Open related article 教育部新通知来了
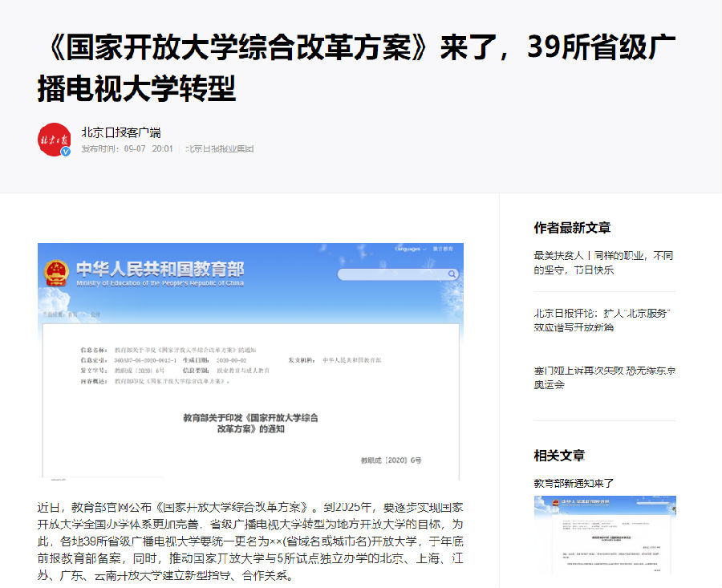This screenshot has height=588, width=722. pos(574,483)
